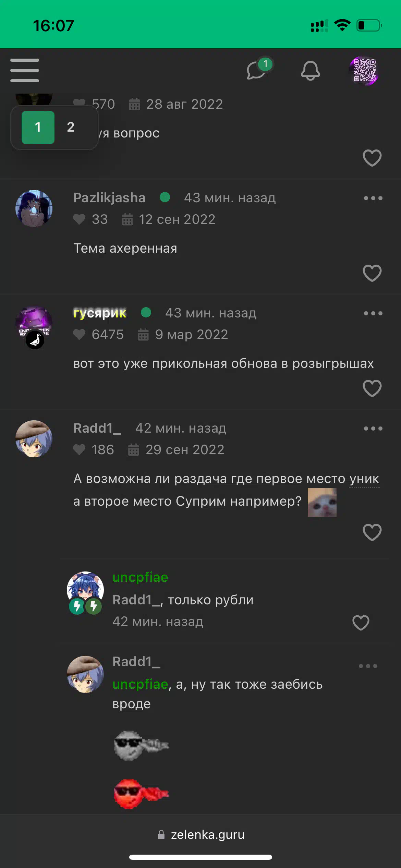
Task: Open the profile avatar menu
Action: 365,71
